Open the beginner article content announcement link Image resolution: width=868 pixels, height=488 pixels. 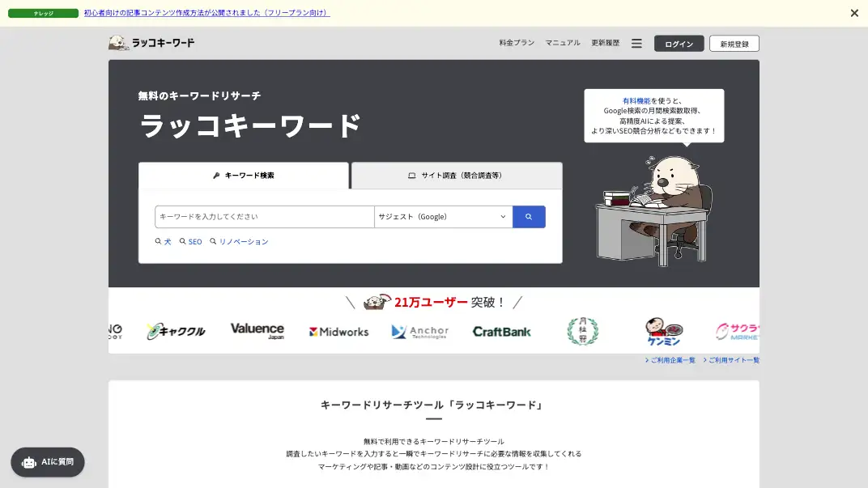click(x=206, y=13)
